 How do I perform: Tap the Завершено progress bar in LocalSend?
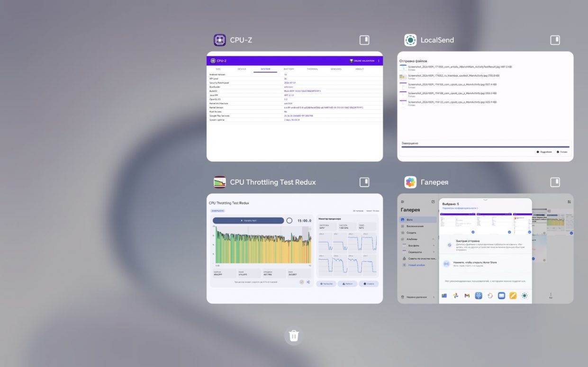(485, 147)
